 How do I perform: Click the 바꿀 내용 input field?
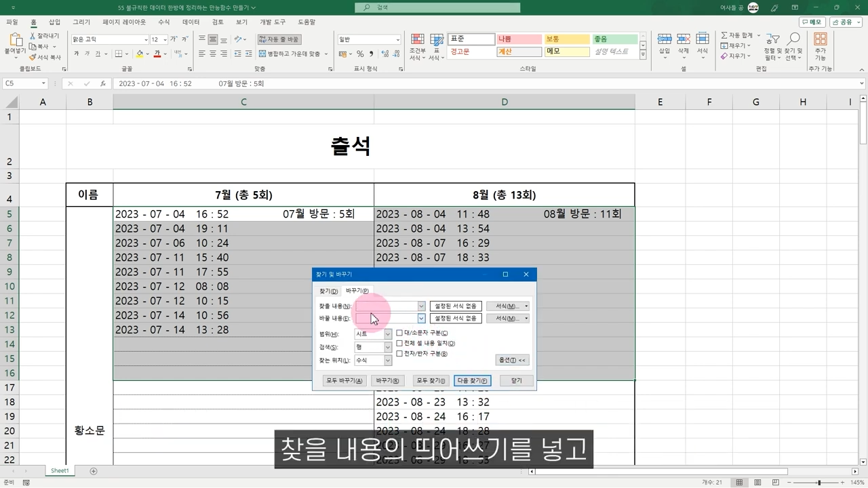pyautogui.click(x=387, y=318)
